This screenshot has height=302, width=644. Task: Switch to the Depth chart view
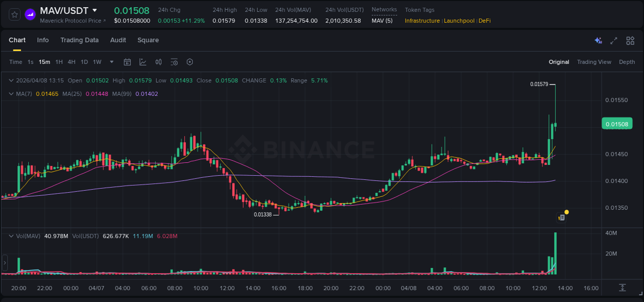click(627, 62)
